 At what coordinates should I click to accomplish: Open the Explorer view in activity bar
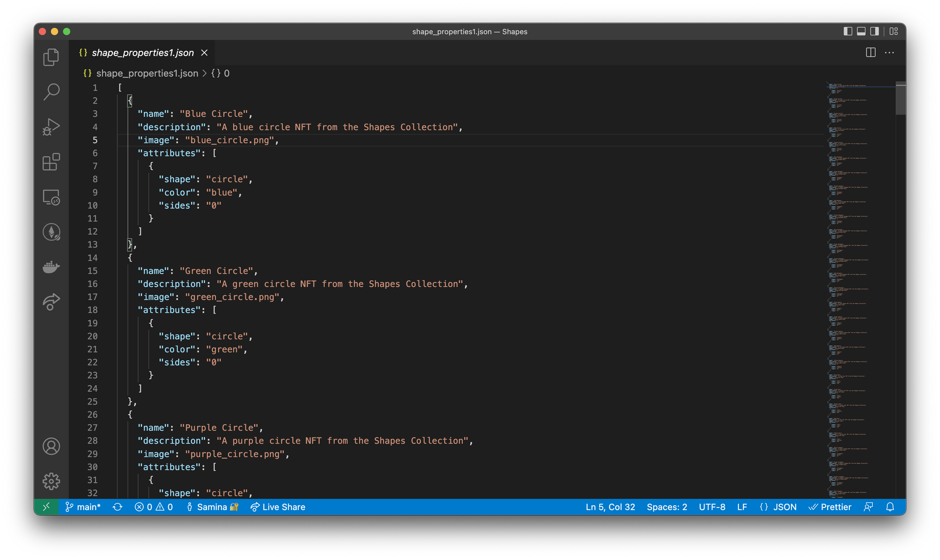51,57
